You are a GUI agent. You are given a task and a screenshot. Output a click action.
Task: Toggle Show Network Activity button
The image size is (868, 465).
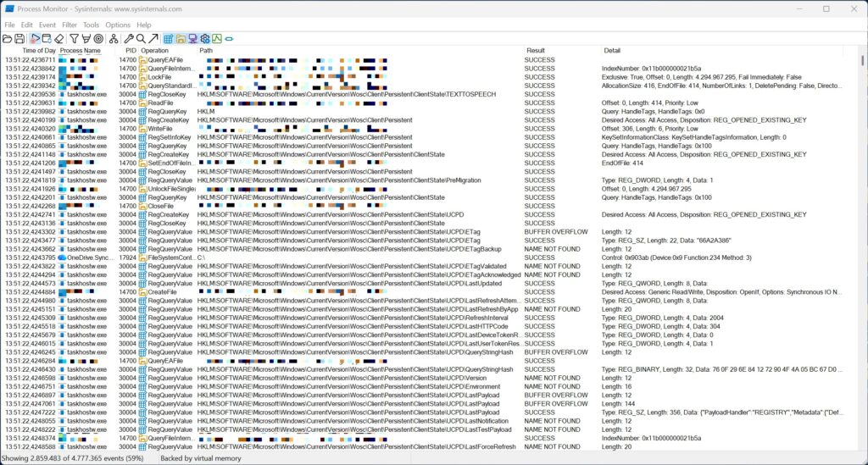coord(192,39)
